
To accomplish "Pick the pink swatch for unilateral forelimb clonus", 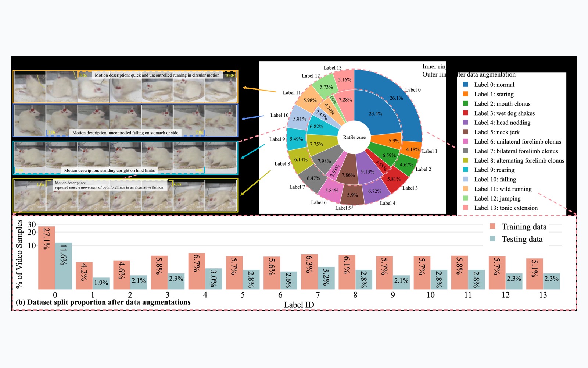I will 465,141.
